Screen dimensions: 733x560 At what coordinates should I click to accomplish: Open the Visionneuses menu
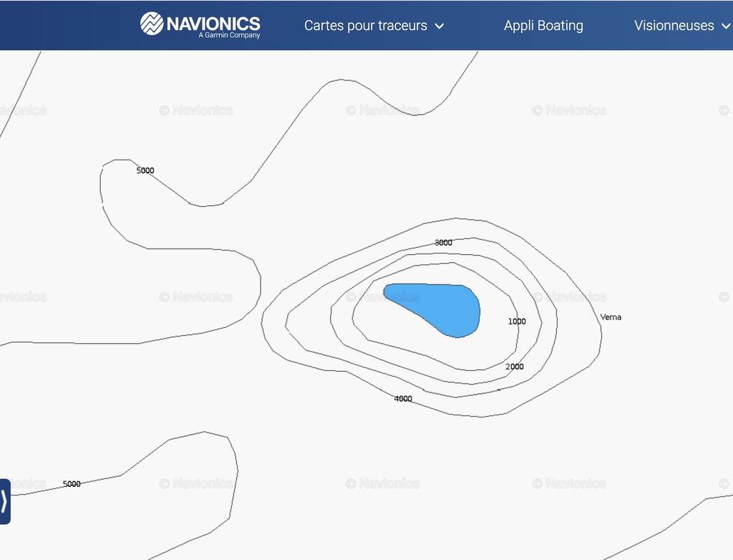pos(682,26)
